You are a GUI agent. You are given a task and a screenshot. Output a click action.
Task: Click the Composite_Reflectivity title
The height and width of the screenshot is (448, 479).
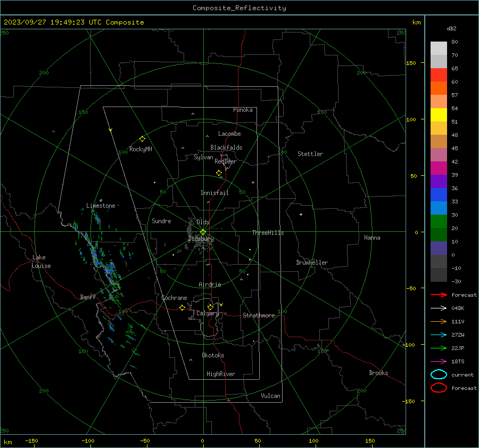click(x=239, y=8)
